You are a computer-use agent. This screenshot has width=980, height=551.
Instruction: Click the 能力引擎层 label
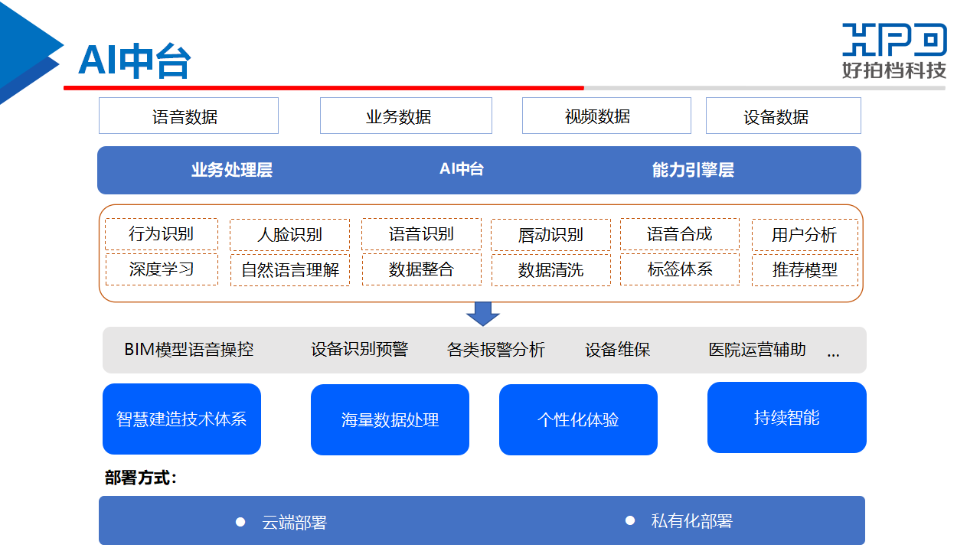(x=693, y=171)
